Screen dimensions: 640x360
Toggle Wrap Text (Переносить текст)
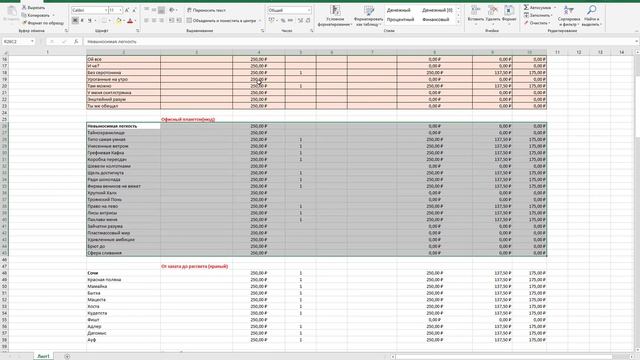(207, 10)
